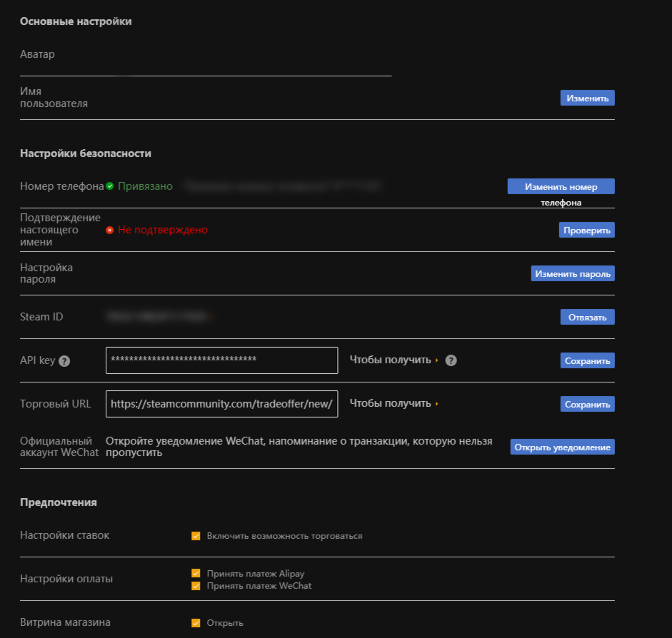Click the trade URL input field
The image size is (672, 638).
[x=221, y=404]
